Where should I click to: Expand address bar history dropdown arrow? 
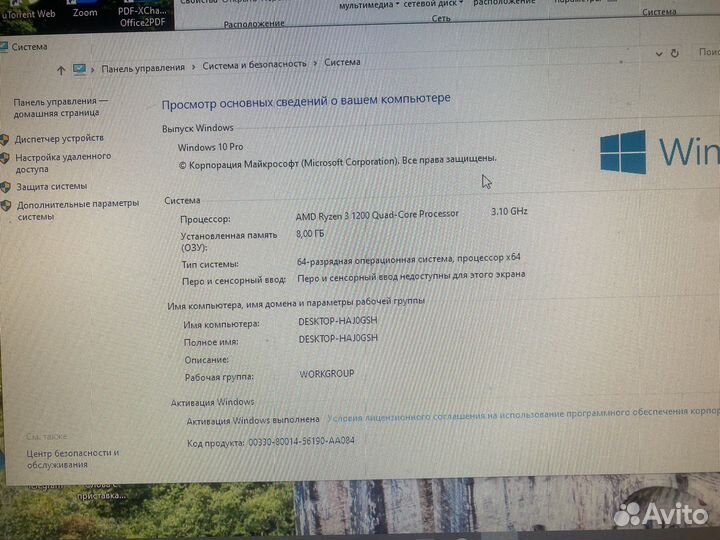[659, 54]
